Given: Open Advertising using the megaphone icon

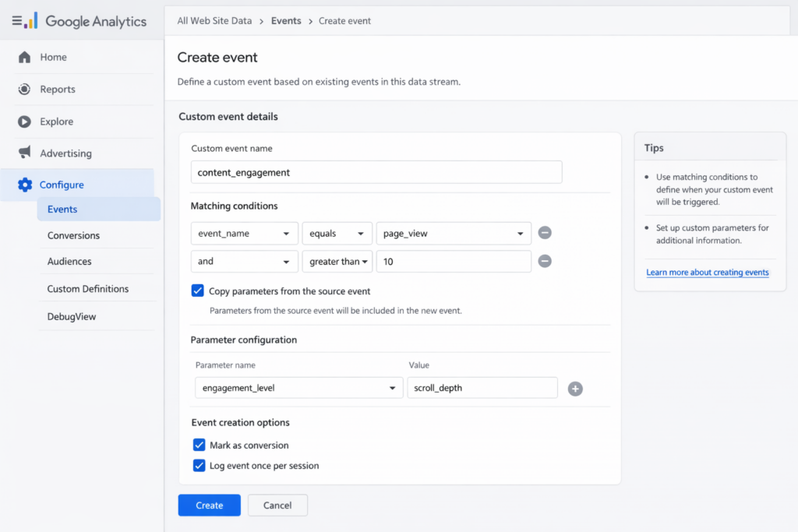Looking at the screenshot, I should 24,153.
